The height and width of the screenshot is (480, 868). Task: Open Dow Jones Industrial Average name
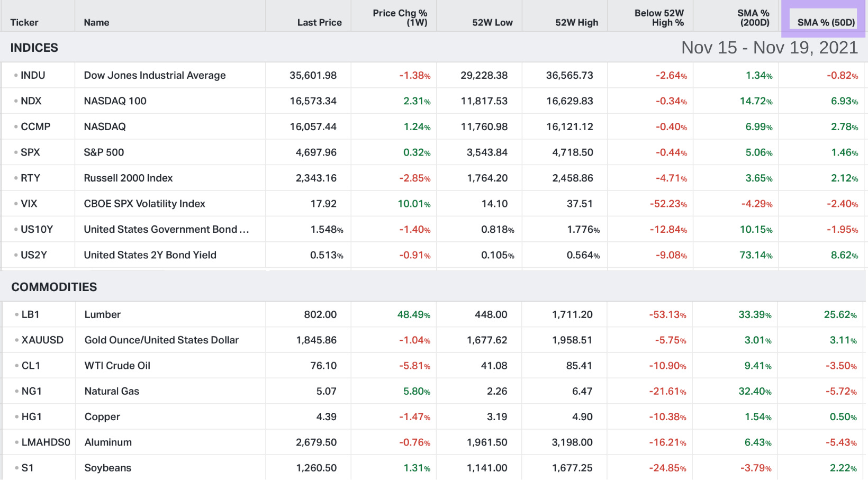click(x=155, y=75)
